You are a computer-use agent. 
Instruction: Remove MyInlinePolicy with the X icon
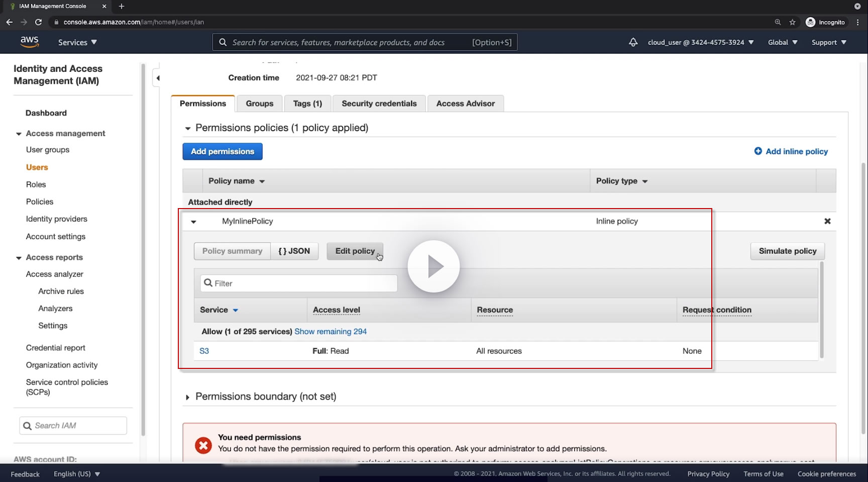coord(827,221)
